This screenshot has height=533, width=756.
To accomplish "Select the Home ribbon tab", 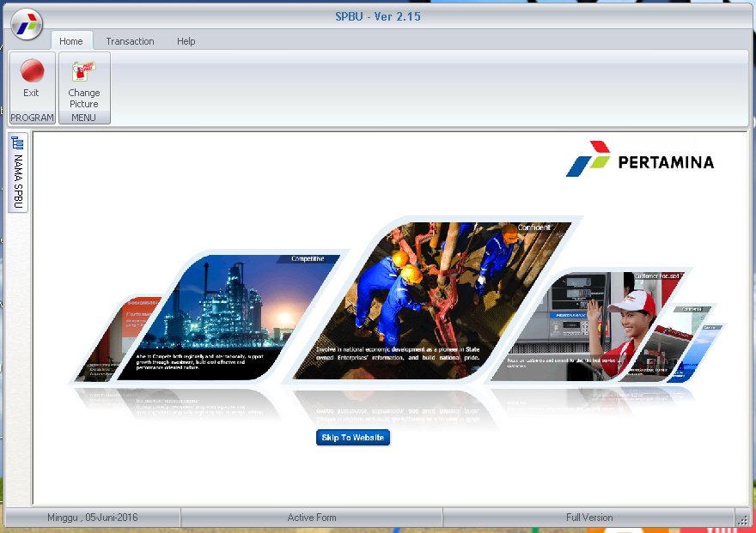I will pos(71,41).
